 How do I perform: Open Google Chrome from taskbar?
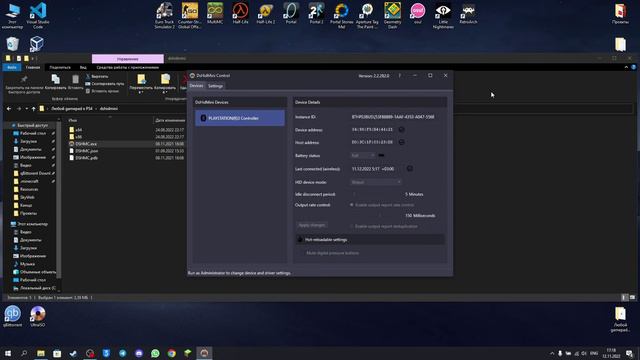click(171, 353)
